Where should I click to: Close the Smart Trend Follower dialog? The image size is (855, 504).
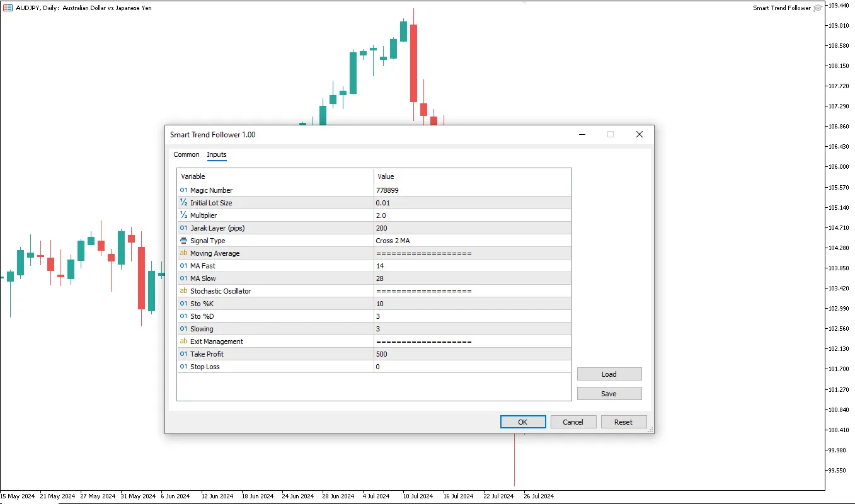tap(639, 134)
